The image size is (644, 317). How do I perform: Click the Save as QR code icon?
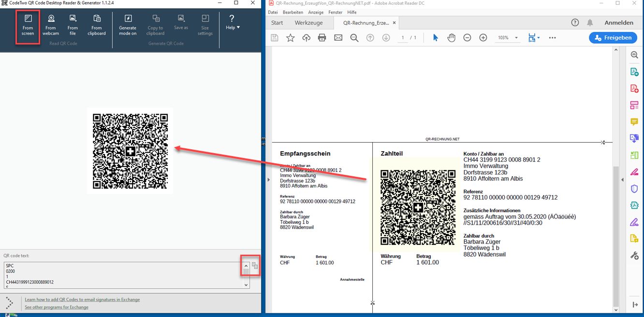(x=181, y=22)
